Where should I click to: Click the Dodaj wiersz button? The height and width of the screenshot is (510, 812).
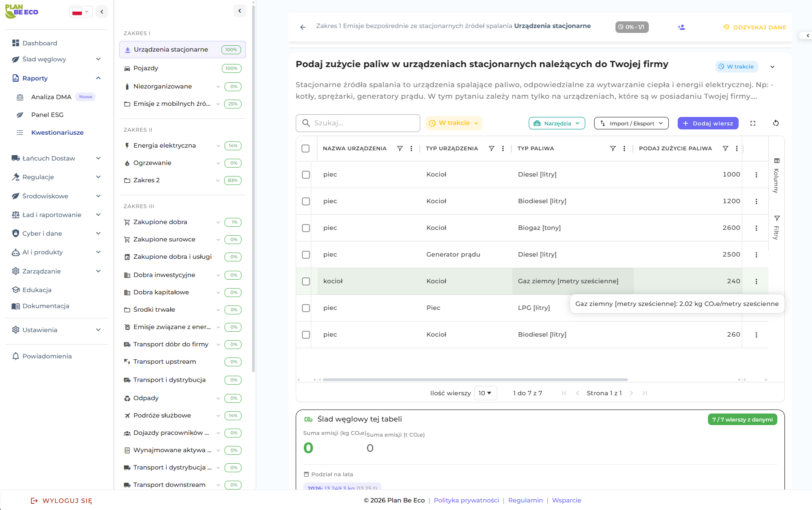[708, 123]
